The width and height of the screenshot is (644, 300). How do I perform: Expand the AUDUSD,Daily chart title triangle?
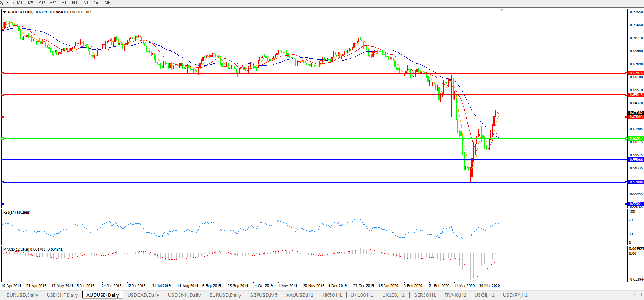[x=4, y=12]
